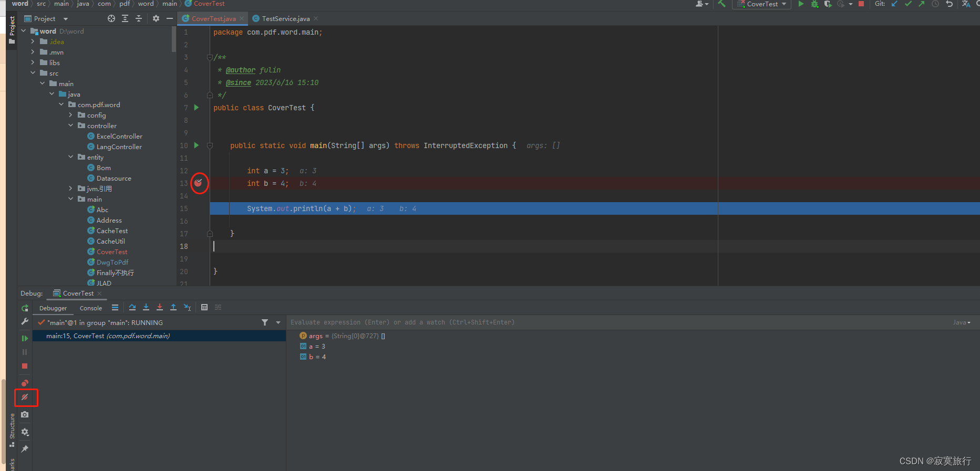This screenshot has width=980, height=471.
Task: Open ExcelController class in tree
Action: (x=119, y=136)
